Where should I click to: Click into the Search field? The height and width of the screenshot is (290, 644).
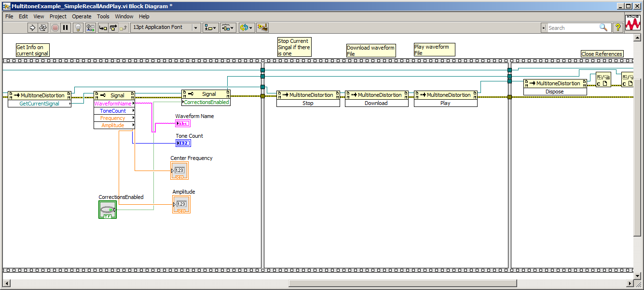[x=573, y=28]
